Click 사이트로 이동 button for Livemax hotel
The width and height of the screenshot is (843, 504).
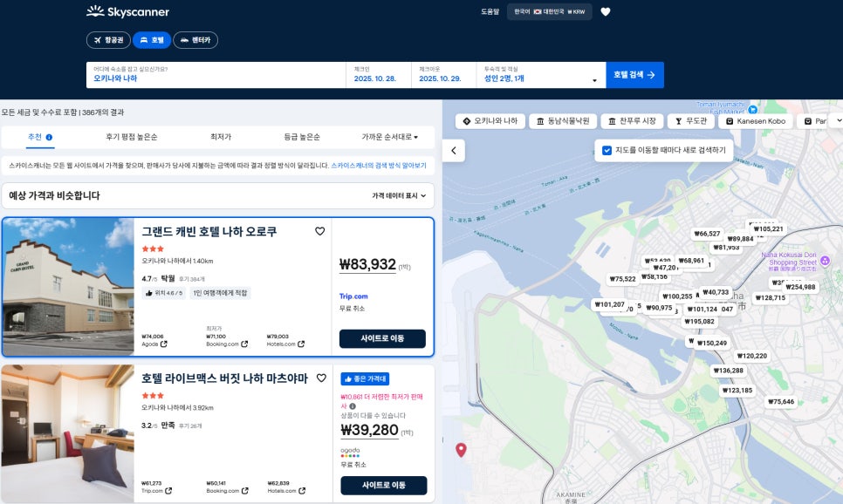tap(384, 485)
